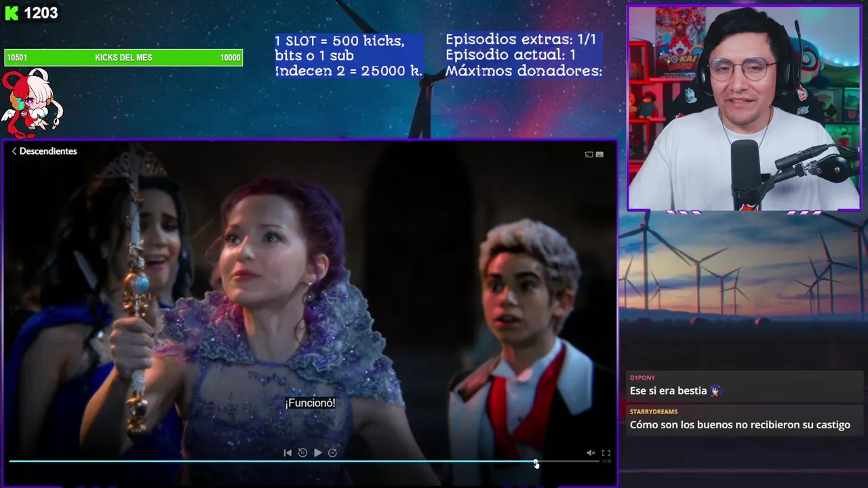Click the KICKS DEL MES goal bar
The image size is (868, 488).
(x=123, y=58)
